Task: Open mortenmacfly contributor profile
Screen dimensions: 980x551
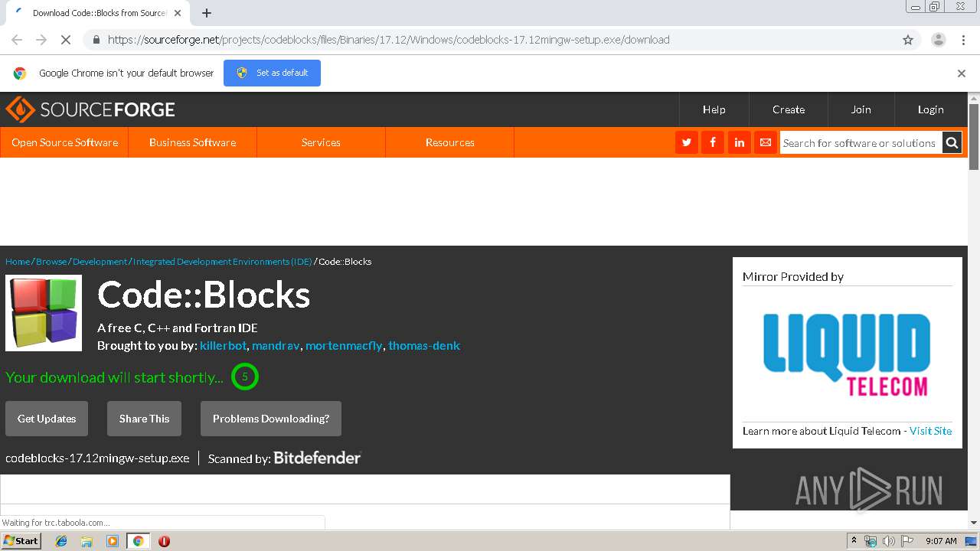Action: click(344, 346)
